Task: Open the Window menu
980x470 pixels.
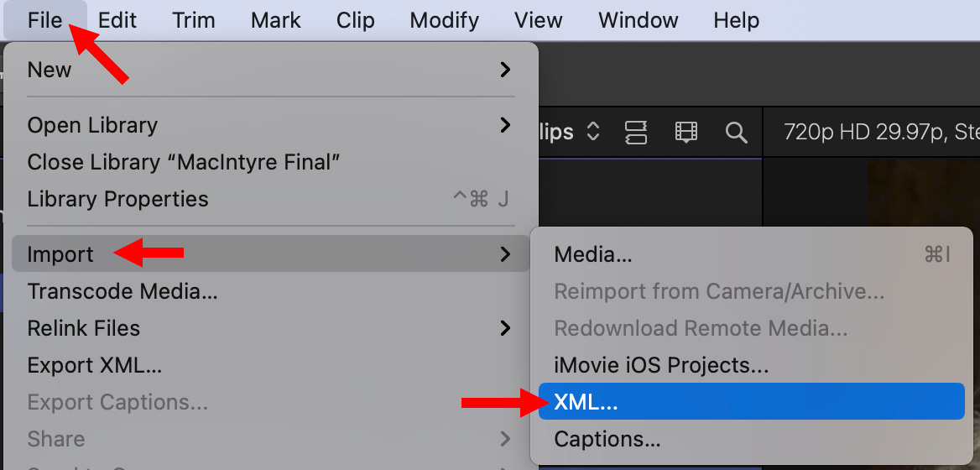Action: (639, 20)
